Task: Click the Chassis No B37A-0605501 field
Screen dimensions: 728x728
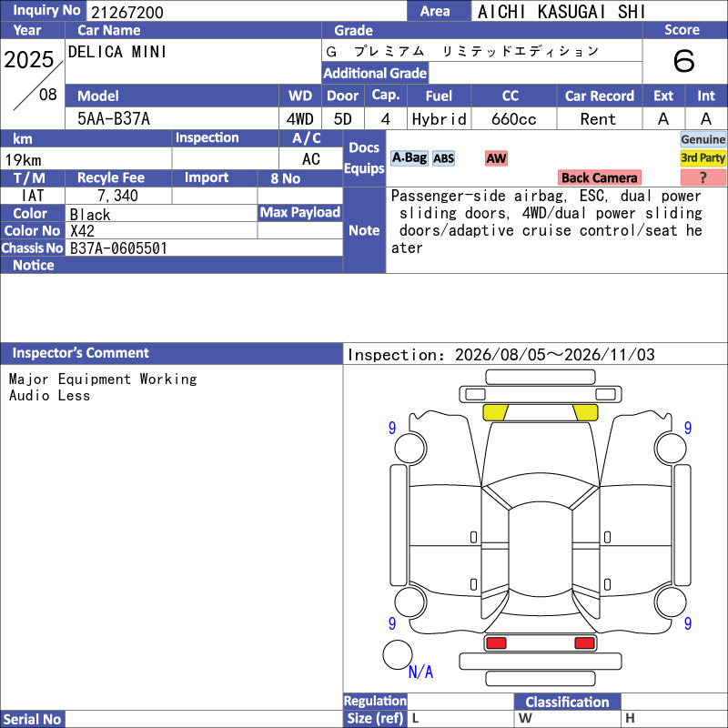Action: click(x=204, y=248)
